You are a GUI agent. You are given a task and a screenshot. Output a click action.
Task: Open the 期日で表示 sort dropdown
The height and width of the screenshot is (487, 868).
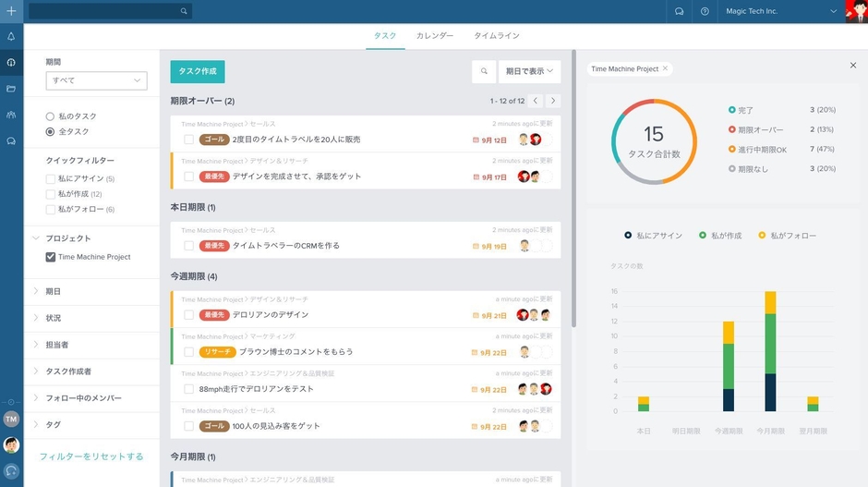(529, 71)
